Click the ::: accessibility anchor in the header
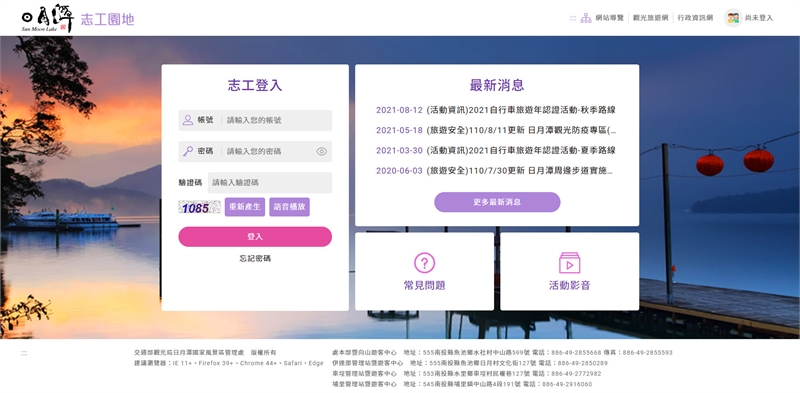This screenshot has height=393, width=800. point(572,18)
